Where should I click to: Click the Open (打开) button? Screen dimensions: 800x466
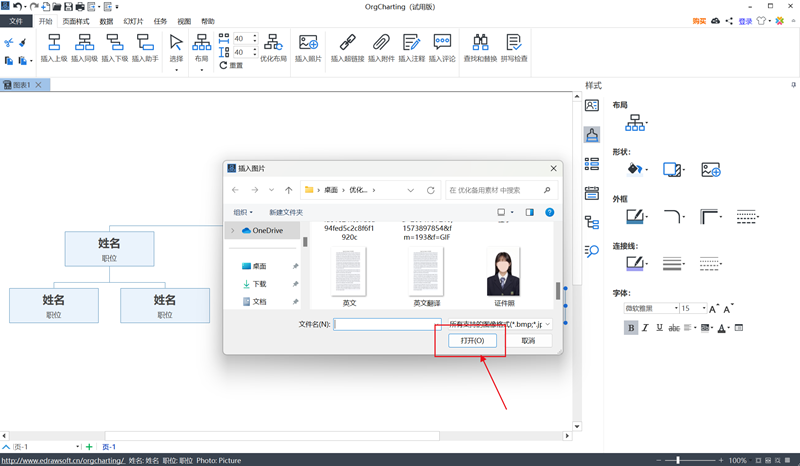coord(472,341)
